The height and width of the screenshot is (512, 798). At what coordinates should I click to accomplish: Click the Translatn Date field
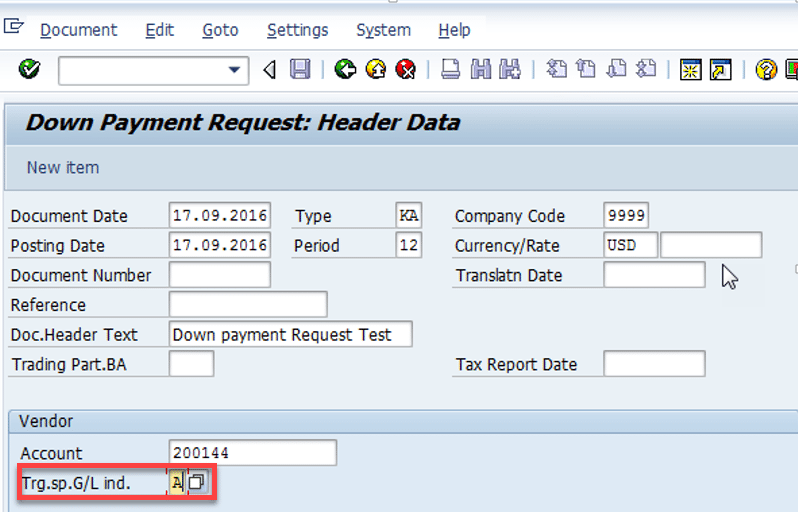coord(654,275)
